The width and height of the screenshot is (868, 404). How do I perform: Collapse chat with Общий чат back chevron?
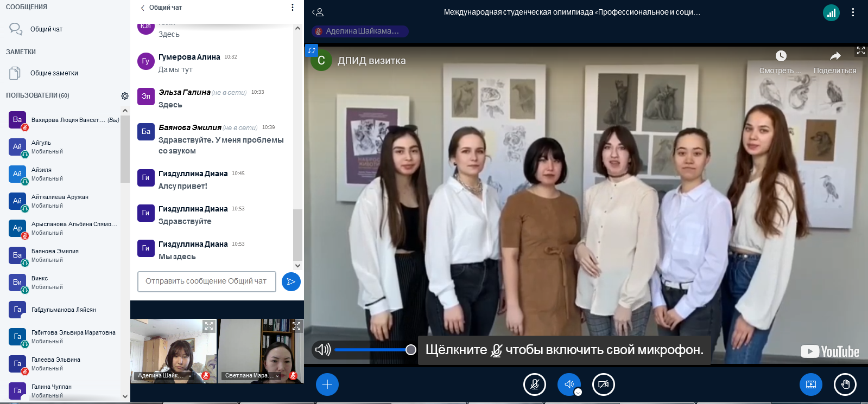(143, 8)
